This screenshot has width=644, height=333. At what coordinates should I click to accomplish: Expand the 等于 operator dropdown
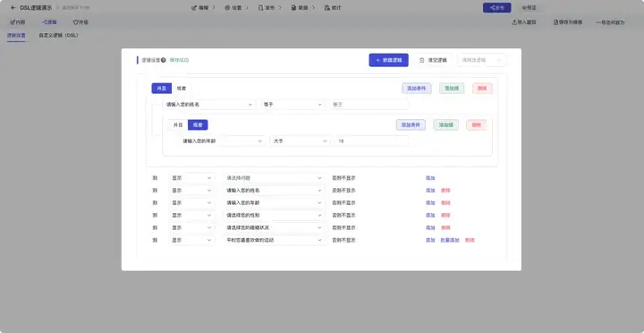(x=292, y=105)
